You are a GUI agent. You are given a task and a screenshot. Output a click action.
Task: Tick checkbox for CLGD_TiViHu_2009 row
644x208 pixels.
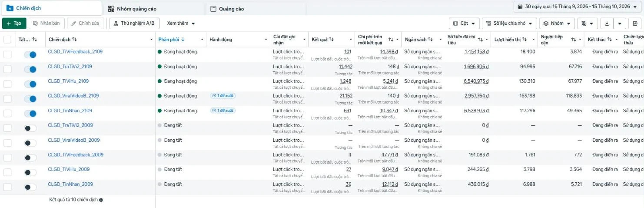coord(7,172)
